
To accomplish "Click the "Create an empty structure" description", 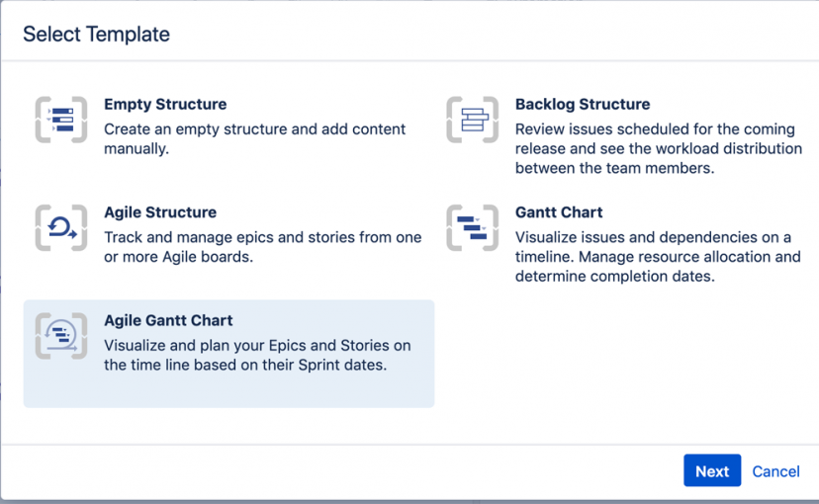I will pyautogui.click(x=254, y=138).
